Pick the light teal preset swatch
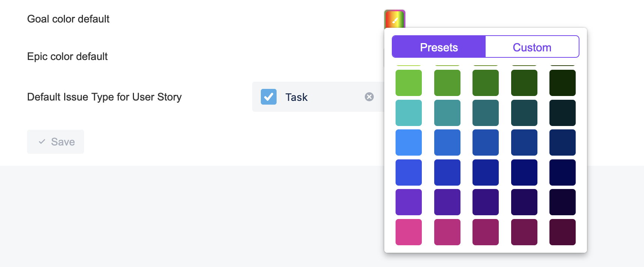Viewport: 644px width, 267px height. coord(409,113)
